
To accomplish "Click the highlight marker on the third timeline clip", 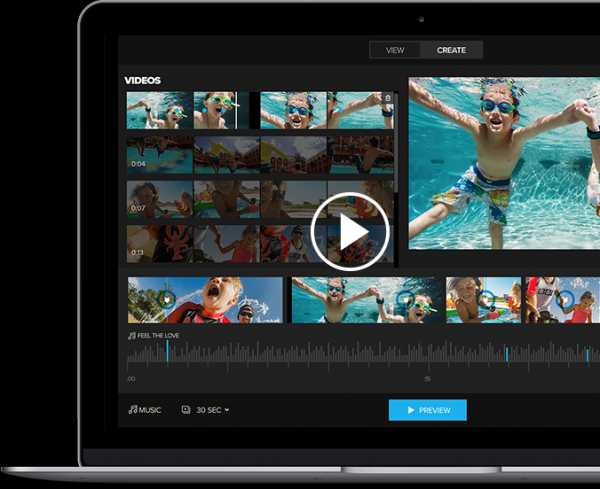I will click(486, 298).
